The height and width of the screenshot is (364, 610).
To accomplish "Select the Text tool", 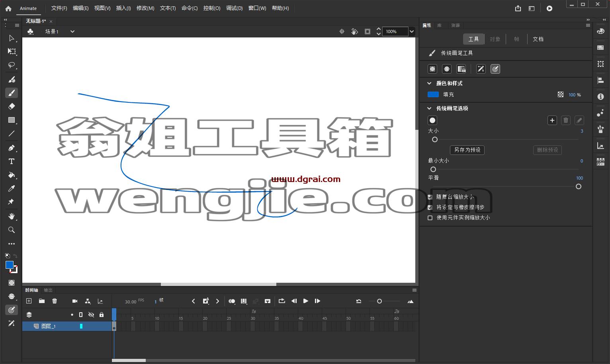I will 12,162.
